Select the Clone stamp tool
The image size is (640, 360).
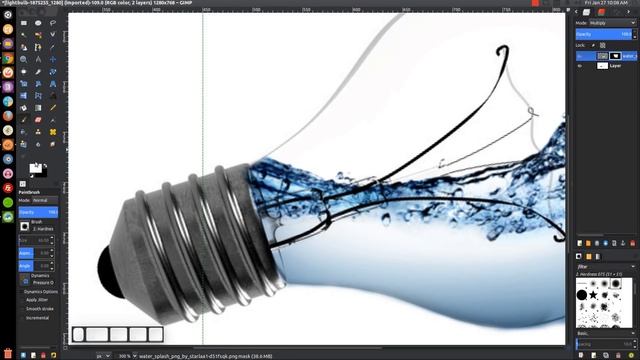pyautogui.click(x=38, y=132)
